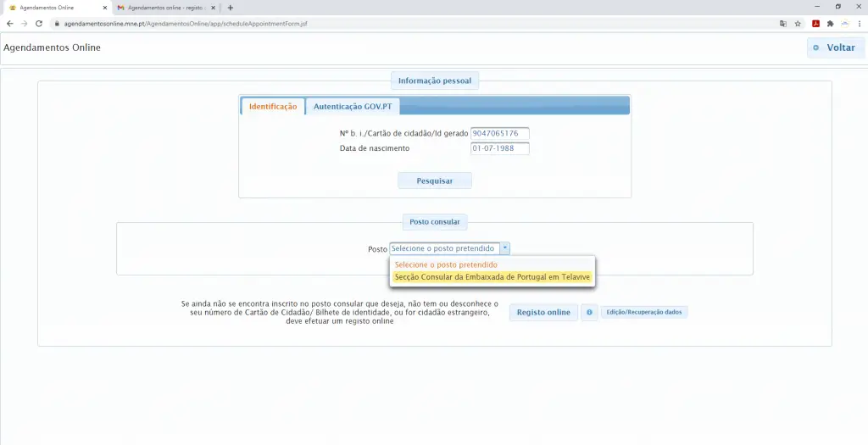This screenshot has width=868, height=445.
Task: Open the Extensions puzzle piece menu
Action: point(830,24)
